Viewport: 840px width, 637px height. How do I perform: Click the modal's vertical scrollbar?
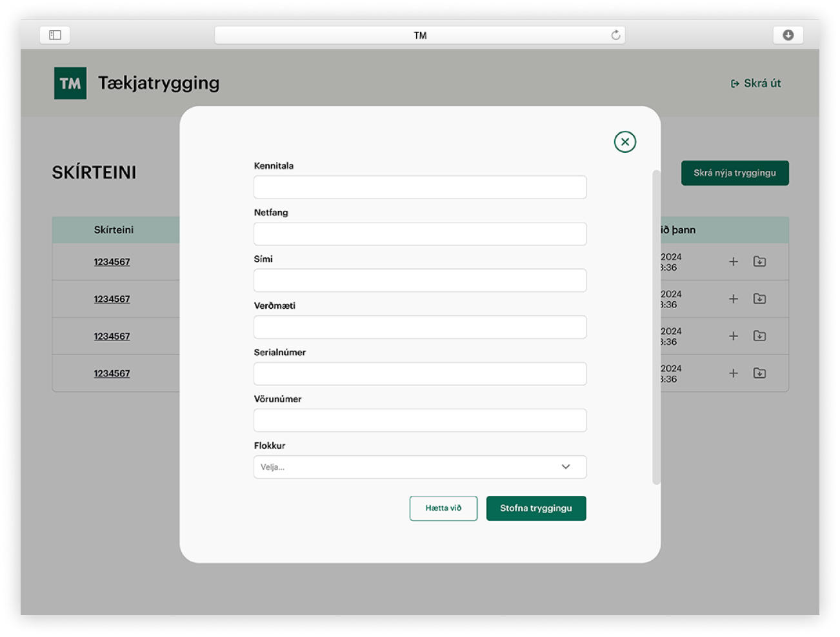click(x=656, y=327)
